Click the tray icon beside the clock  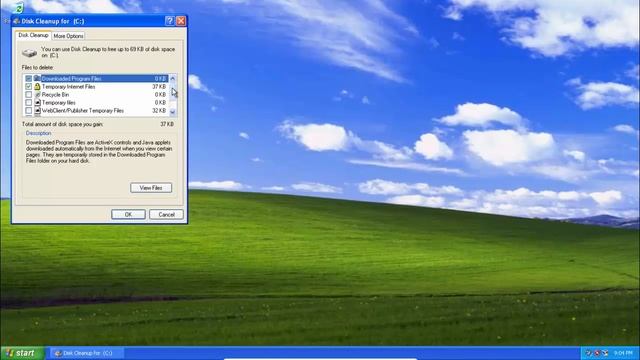click(605, 353)
